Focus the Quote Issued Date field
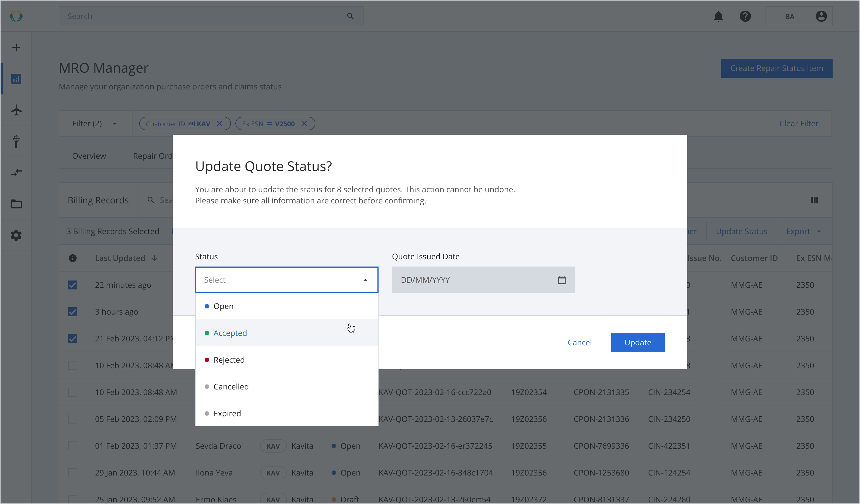The height and width of the screenshot is (504, 860). coord(483,280)
